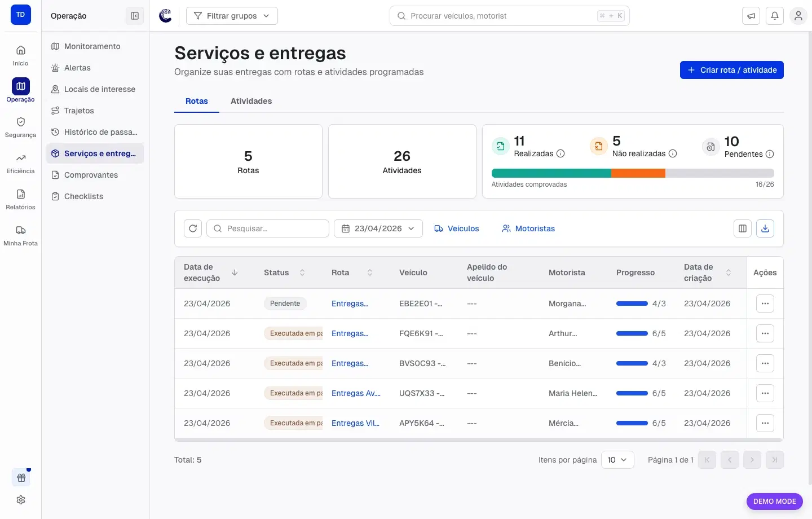
Task: Click the progress bar in Morgana row
Action: 632,304
